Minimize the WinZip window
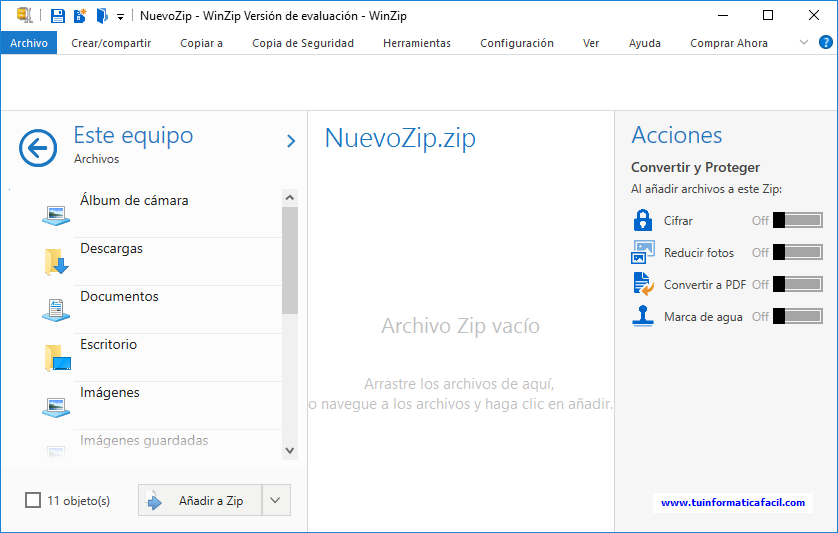 [x=723, y=16]
